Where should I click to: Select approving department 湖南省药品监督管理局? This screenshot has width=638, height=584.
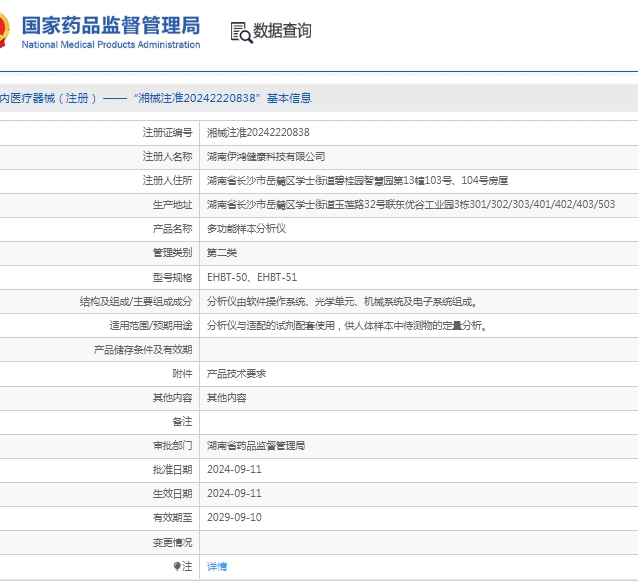pyautogui.click(x=256, y=446)
